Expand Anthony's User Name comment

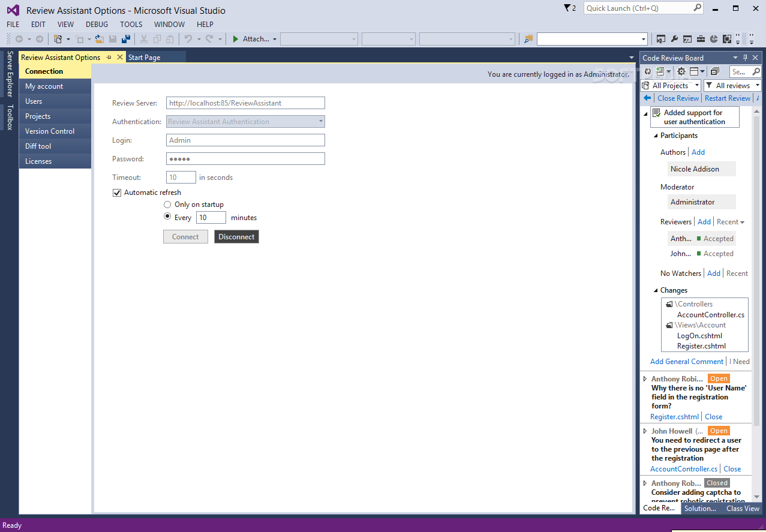[645, 379]
